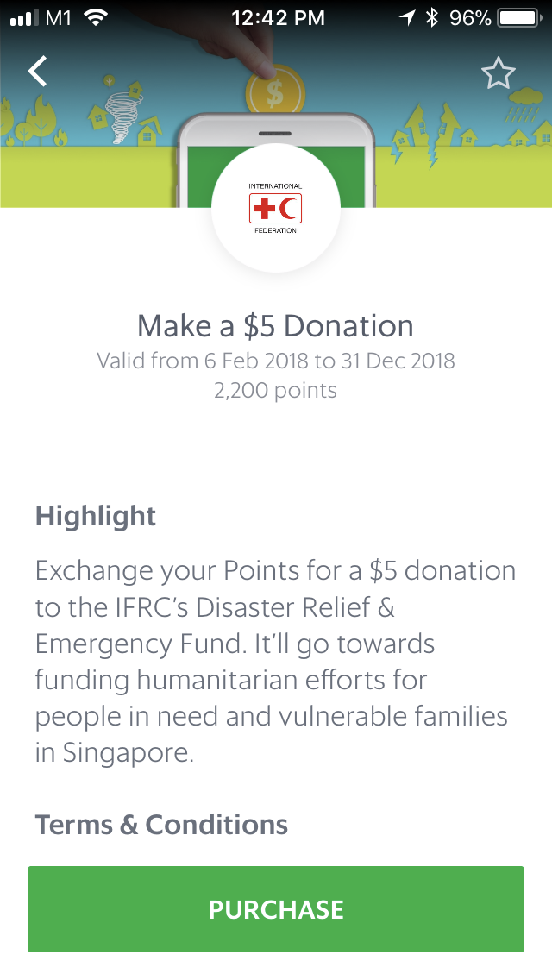
Task: Select the Highlight section heading
Action: [96, 517]
